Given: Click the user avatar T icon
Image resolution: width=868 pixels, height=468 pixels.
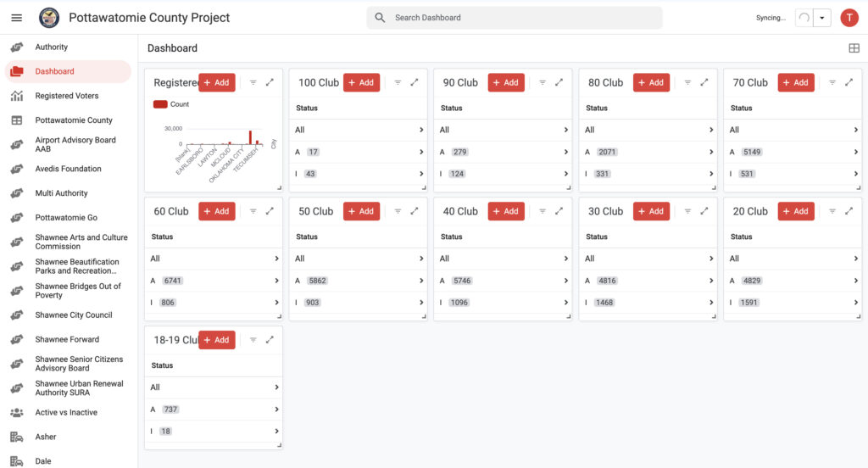Looking at the screenshot, I should (x=849, y=18).
